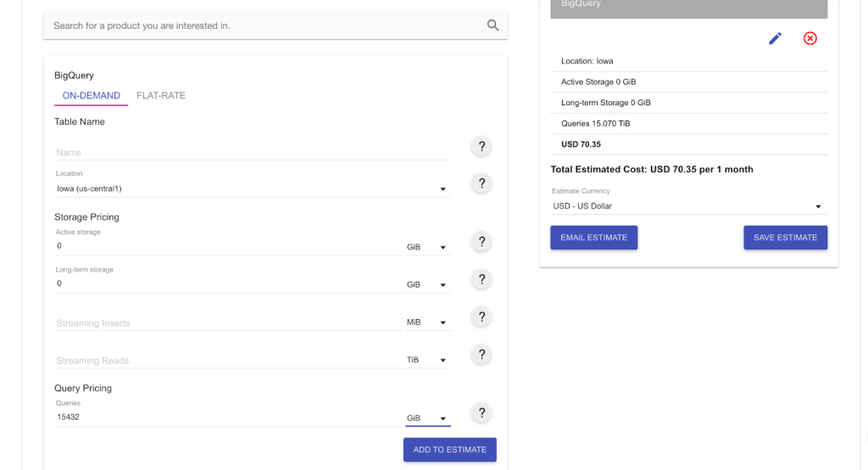
Task: Click the 'Query Pricing' section heading
Action: point(83,388)
